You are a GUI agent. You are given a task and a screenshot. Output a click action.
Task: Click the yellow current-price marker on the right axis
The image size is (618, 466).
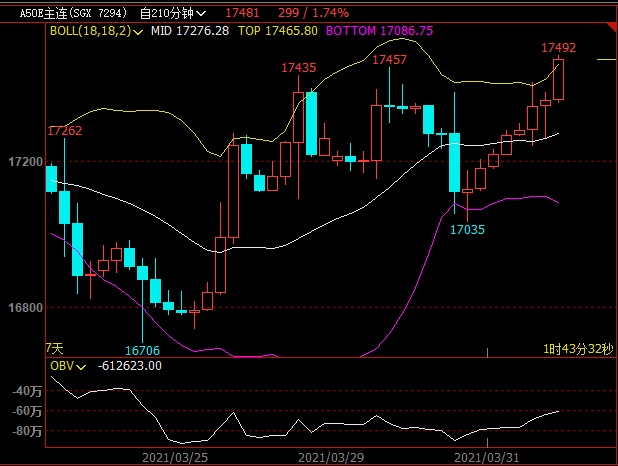click(x=606, y=60)
